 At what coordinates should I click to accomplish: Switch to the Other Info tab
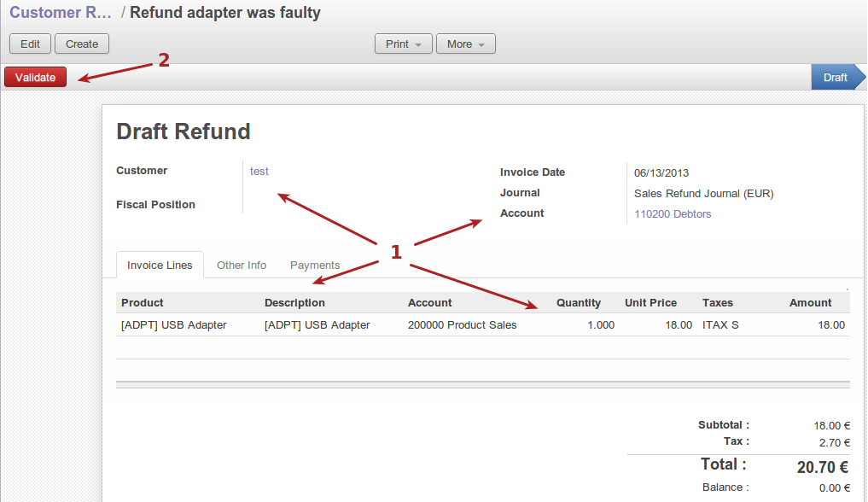(242, 265)
